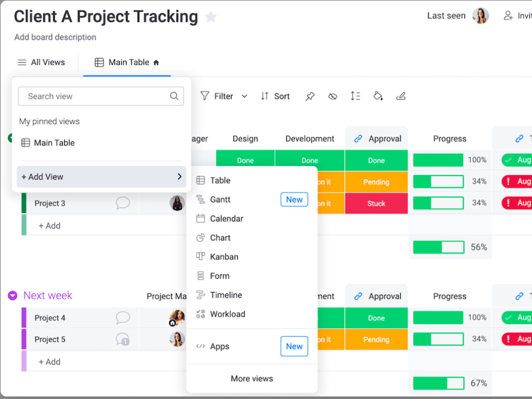Click the Search view input field
The height and width of the screenshot is (399, 532).
click(101, 96)
